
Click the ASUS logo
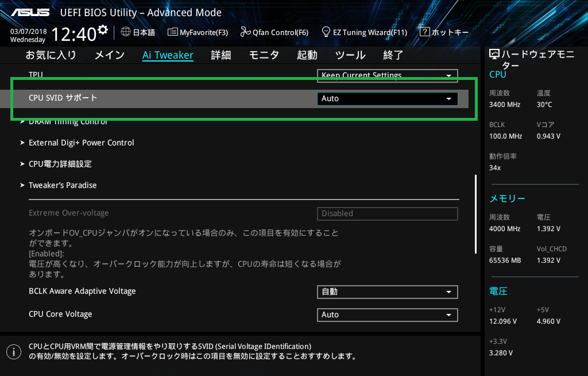pos(30,13)
